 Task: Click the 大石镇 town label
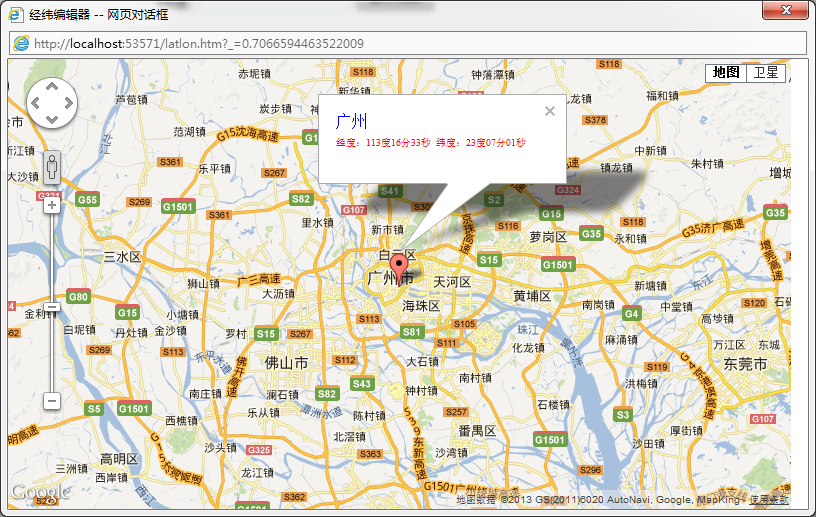422,361
